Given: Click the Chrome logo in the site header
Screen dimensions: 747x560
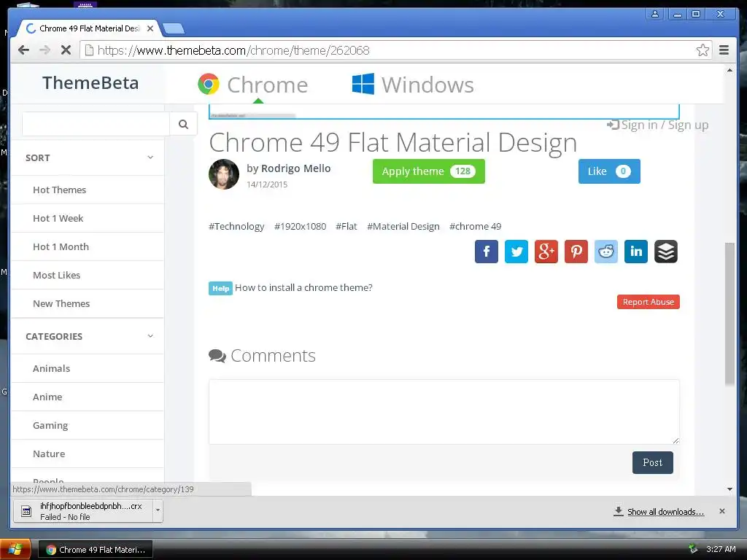Looking at the screenshot, I should (209, 85).
